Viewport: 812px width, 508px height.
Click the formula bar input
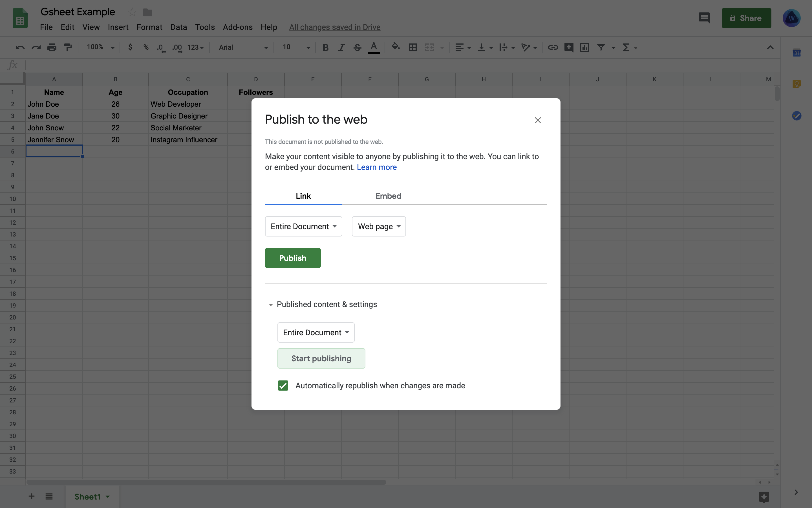pyautogui.click(x=403, y=65)
